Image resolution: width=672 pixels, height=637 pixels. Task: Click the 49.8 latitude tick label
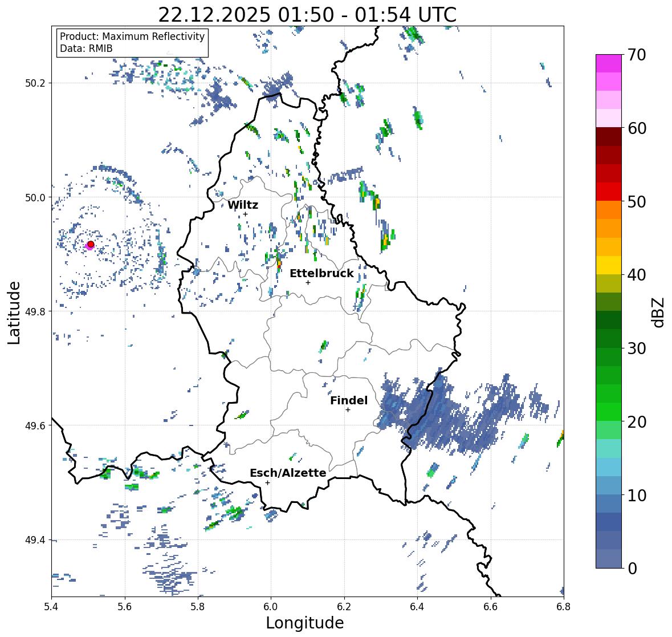[x=35, y=311]
